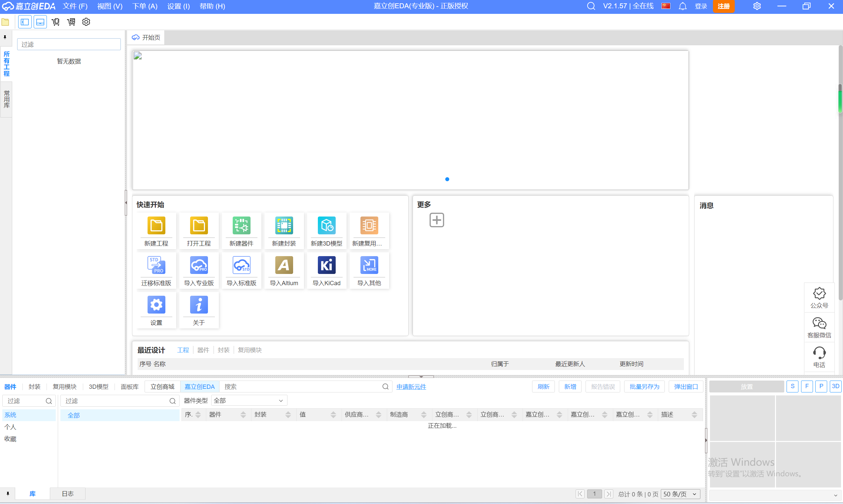Click the New Project (新建工程) icon

(156, 225)
